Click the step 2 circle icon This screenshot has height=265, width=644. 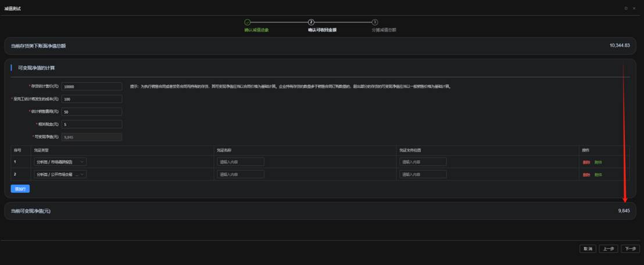[311, 22]
